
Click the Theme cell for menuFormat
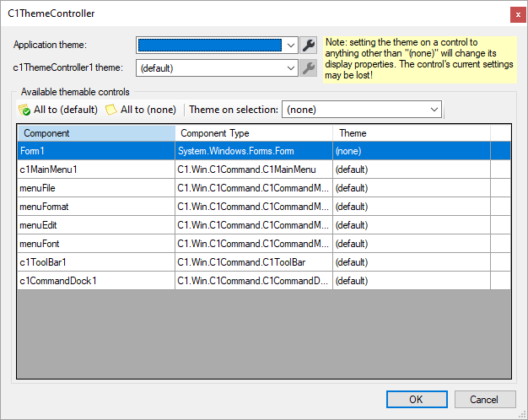(411, 206)
